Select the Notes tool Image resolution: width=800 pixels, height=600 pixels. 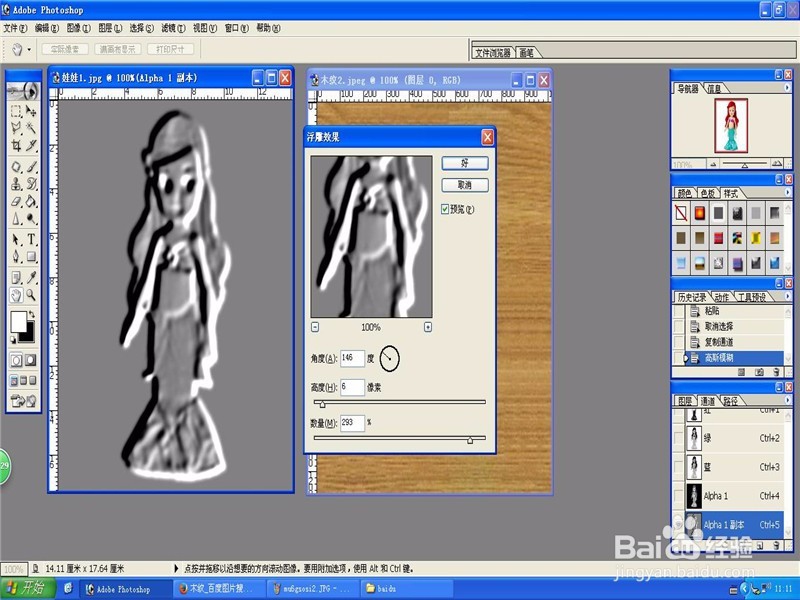click(16, 278)
